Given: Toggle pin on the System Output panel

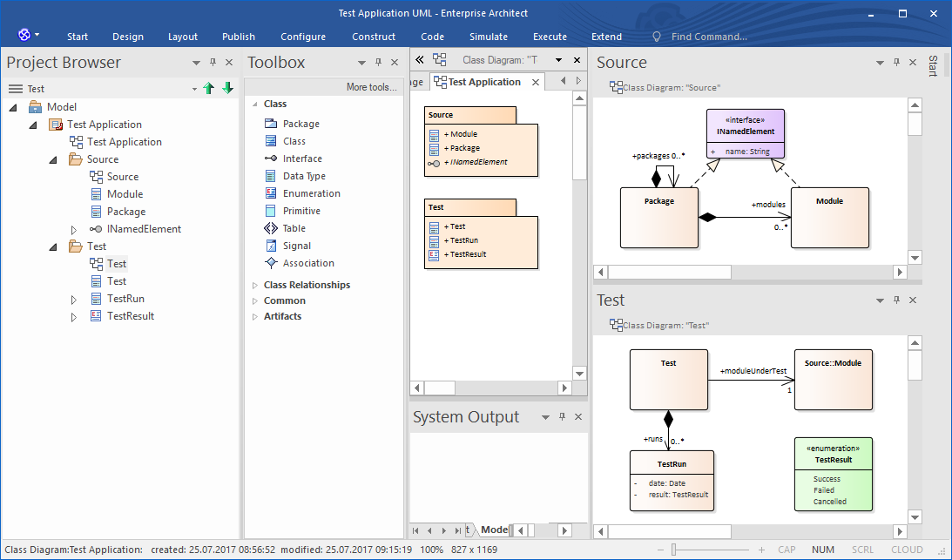Looking at the screenshot, I should click(562, 417).
